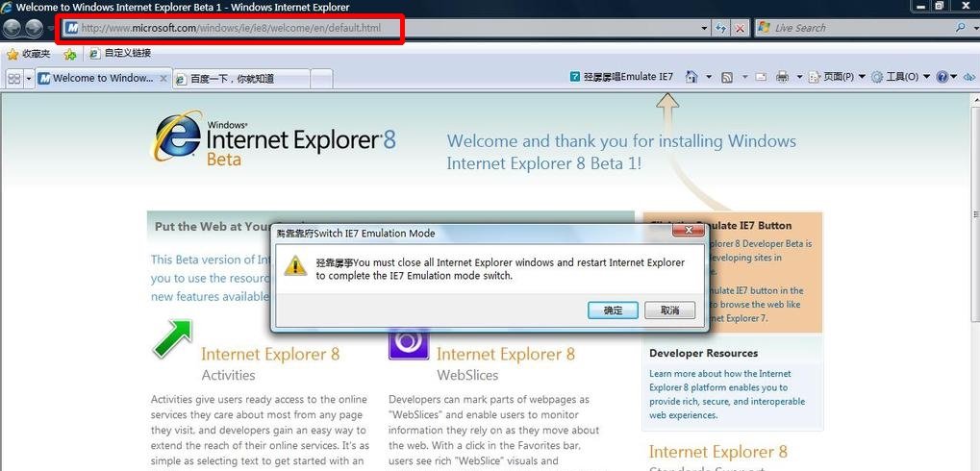980x471 pixels.
Task: Switch to the 百度一下，你就知道 tab
Action: [240, 78]
